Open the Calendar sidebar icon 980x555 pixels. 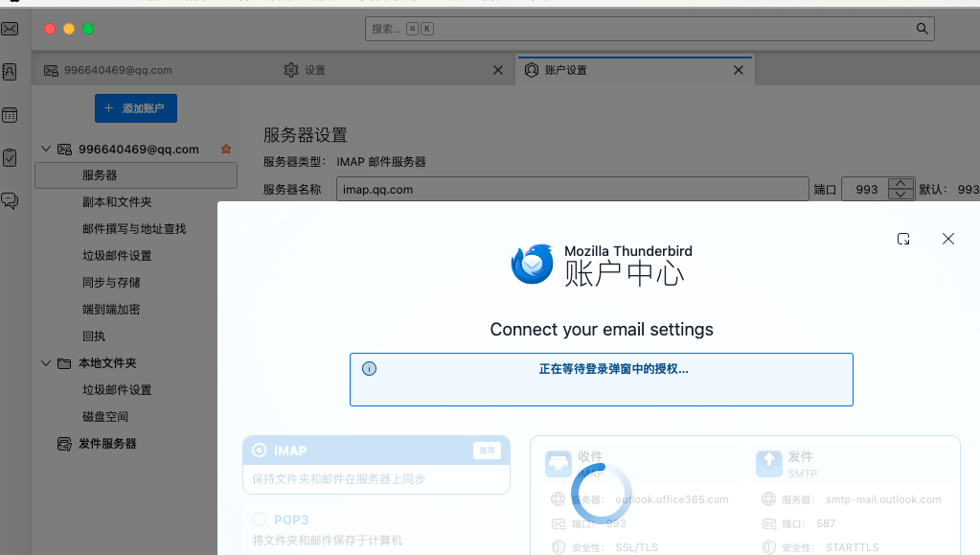[10, 115]
